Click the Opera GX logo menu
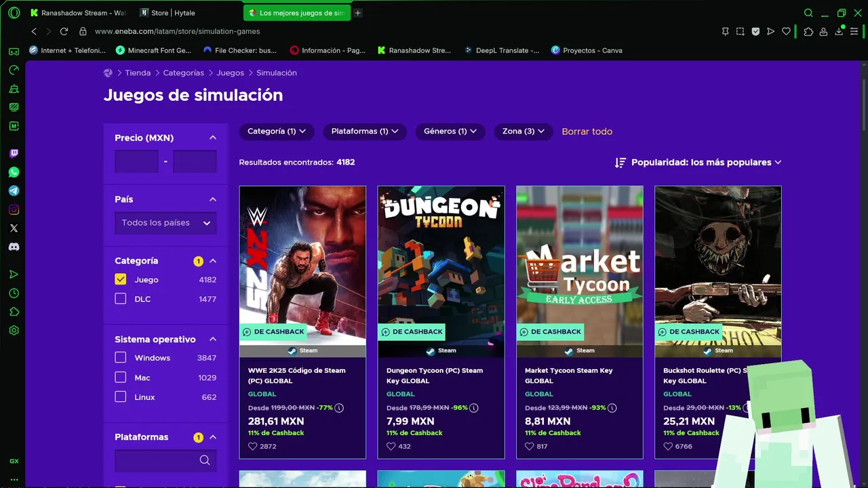Viewport: 868px width, 488px height. (14, 13)
